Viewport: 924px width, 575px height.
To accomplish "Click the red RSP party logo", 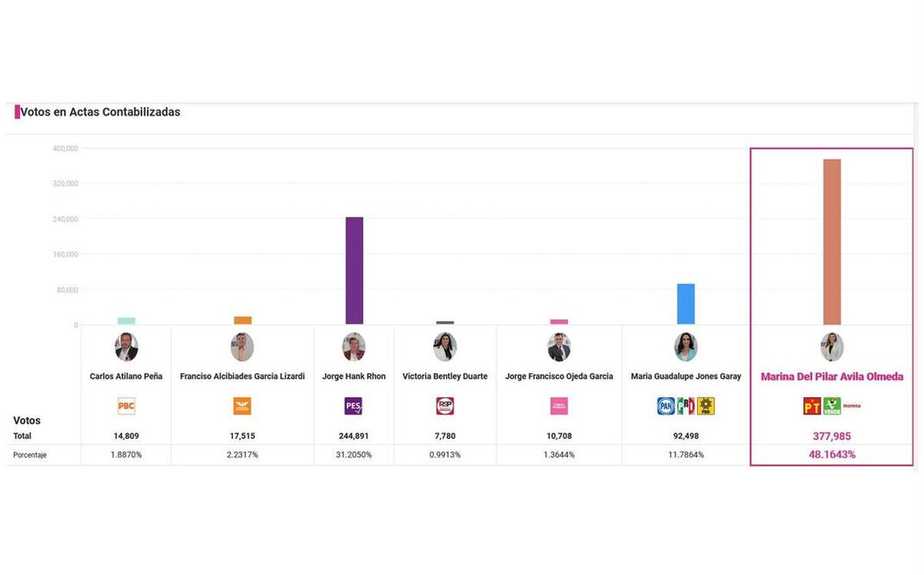I will (445, 406).
